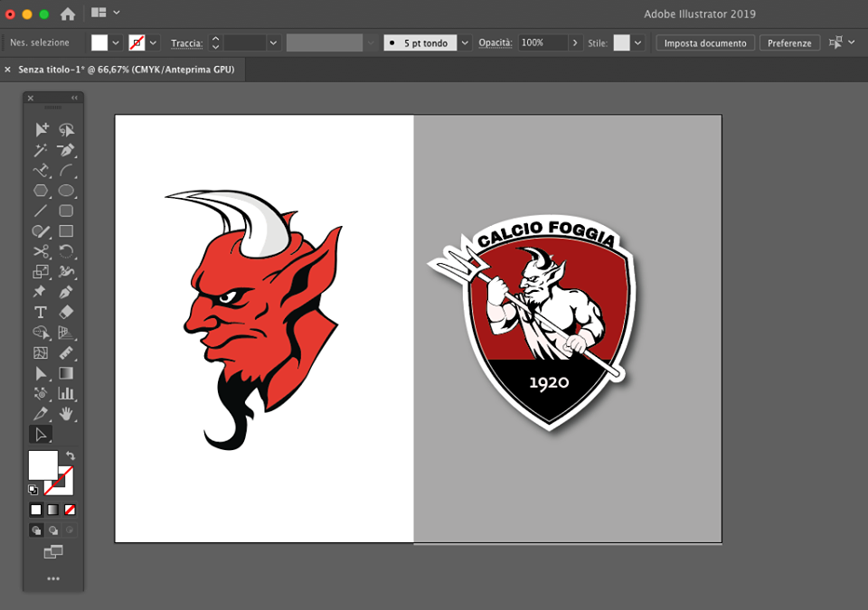The width and height of the screenshot is (868, 610).
Task: Open the align to selection options dropdown
Action: pos(852,42)
